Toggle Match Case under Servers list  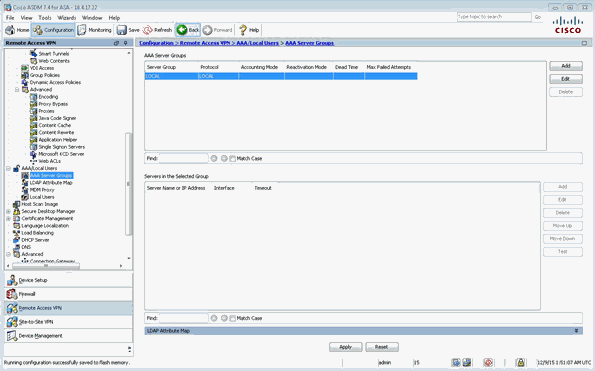233,318
